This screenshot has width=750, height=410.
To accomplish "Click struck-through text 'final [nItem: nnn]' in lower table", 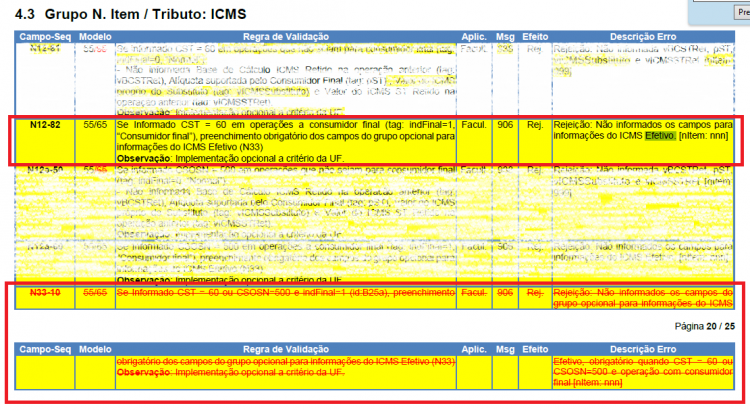I will click(x=588, y=383).
